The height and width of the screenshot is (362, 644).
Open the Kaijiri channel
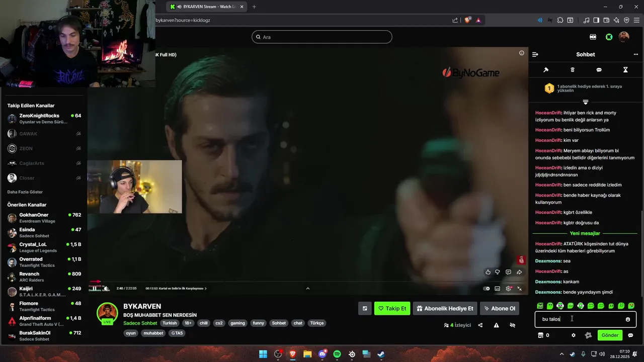coord(44,292)
